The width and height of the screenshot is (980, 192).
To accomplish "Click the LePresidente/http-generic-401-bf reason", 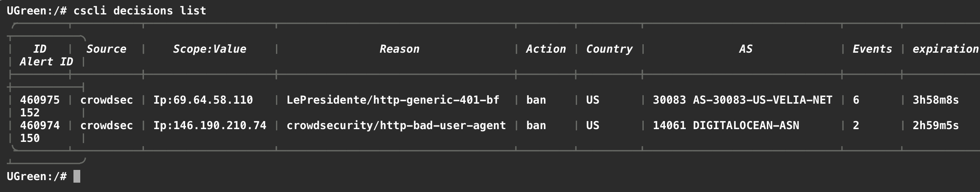I will [393, 100].
